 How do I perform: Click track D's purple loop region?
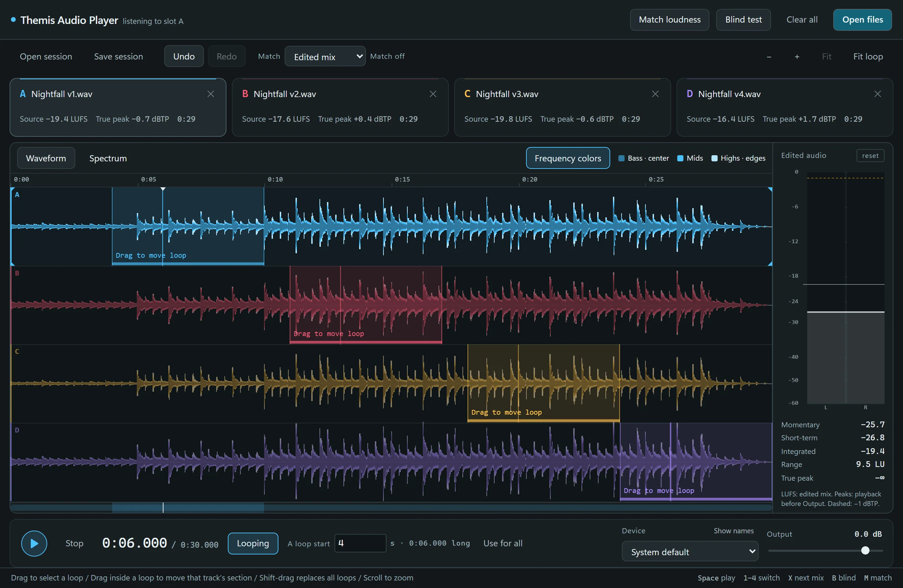[x=696, y=462]
